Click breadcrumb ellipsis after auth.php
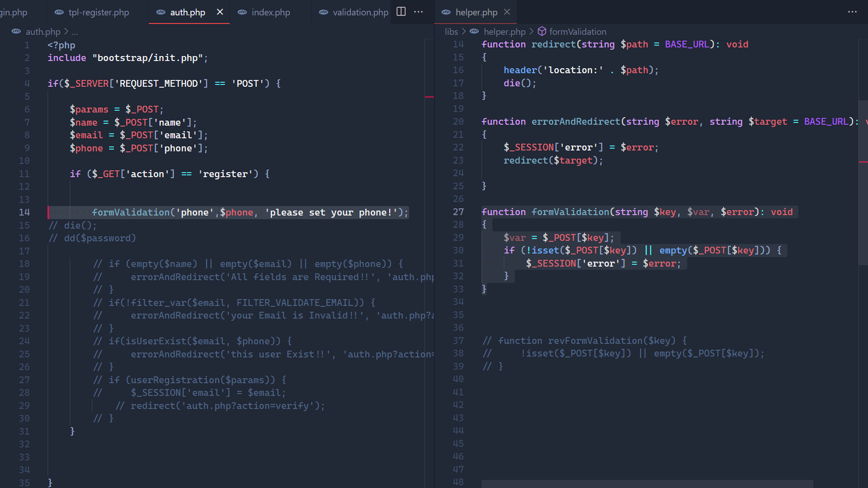 tap(75, 33)
